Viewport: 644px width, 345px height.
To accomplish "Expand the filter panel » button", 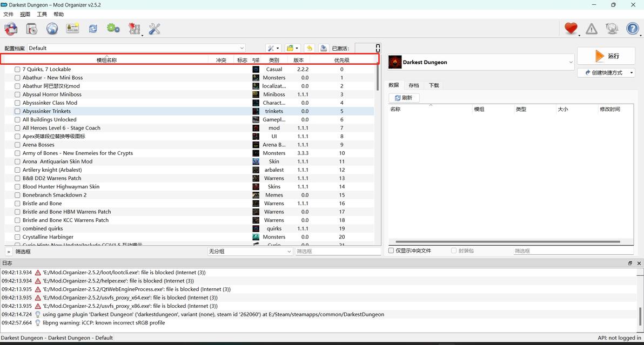I will [9, 252].
